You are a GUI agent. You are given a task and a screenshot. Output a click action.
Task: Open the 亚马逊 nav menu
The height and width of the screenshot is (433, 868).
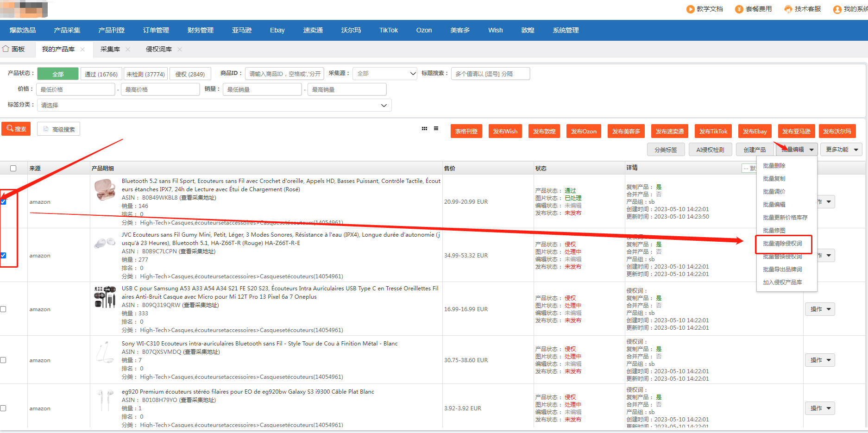pos(242,30)
